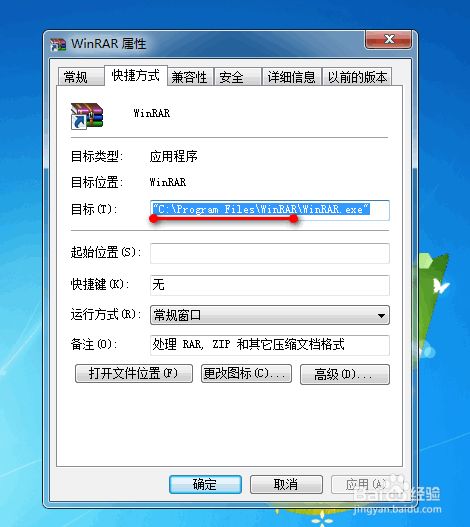Confirm with the 确定 button

click(x=205, y=484)
